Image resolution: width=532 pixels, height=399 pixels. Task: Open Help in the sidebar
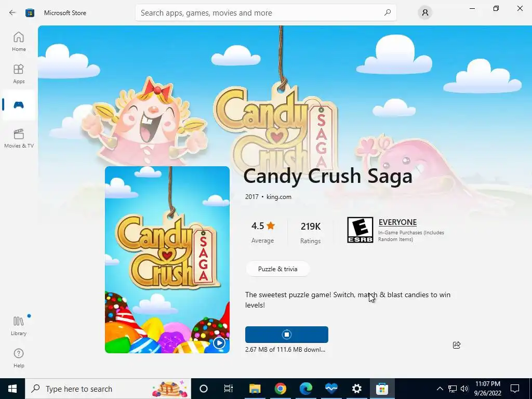pos(19,358)
